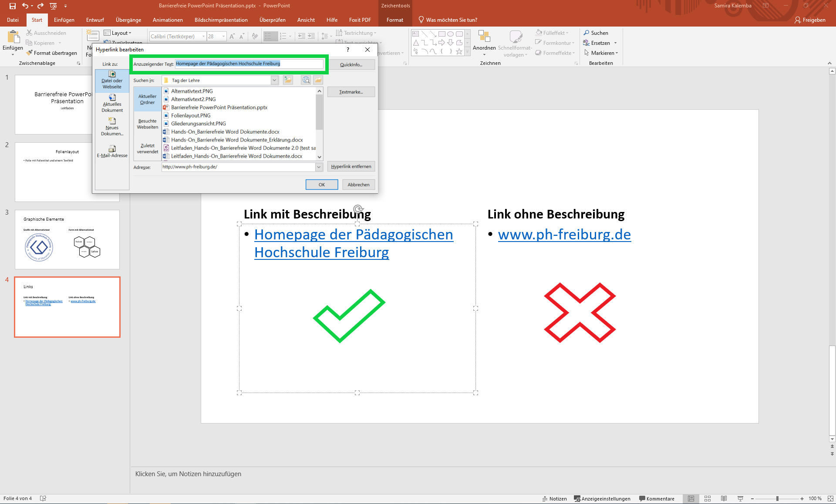836x504 pixels.
Task: Click the Textmarke... button
Action: [351, 92]
